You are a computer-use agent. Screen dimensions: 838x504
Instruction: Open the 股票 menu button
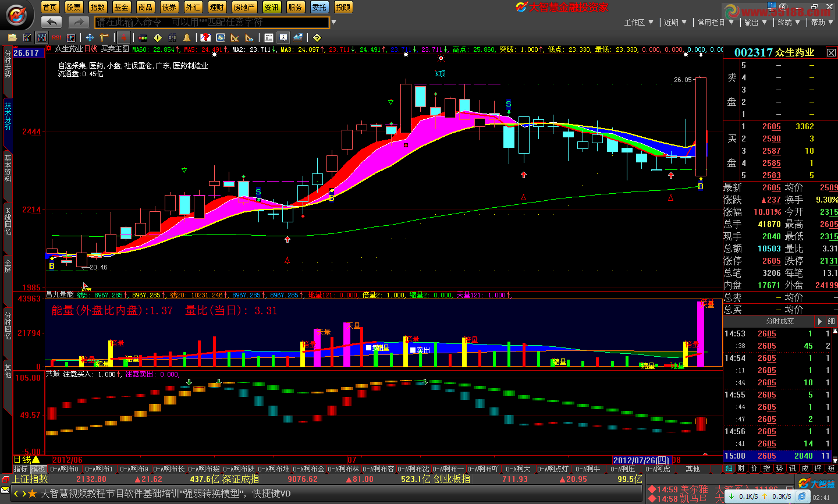pyautogui.click(x=74, y=7)
